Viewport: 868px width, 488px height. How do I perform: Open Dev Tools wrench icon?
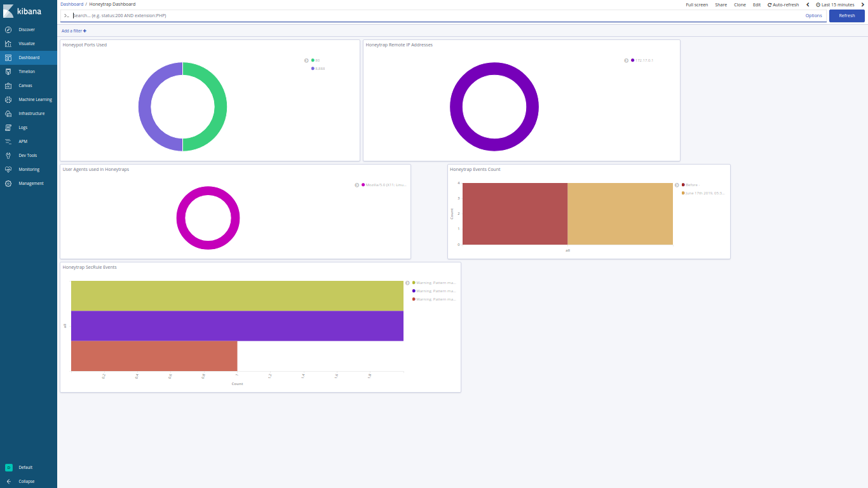[x=8, y=156]
